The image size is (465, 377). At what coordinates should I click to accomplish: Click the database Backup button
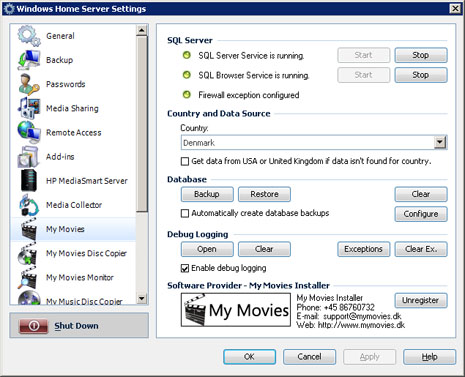(207, 194)
